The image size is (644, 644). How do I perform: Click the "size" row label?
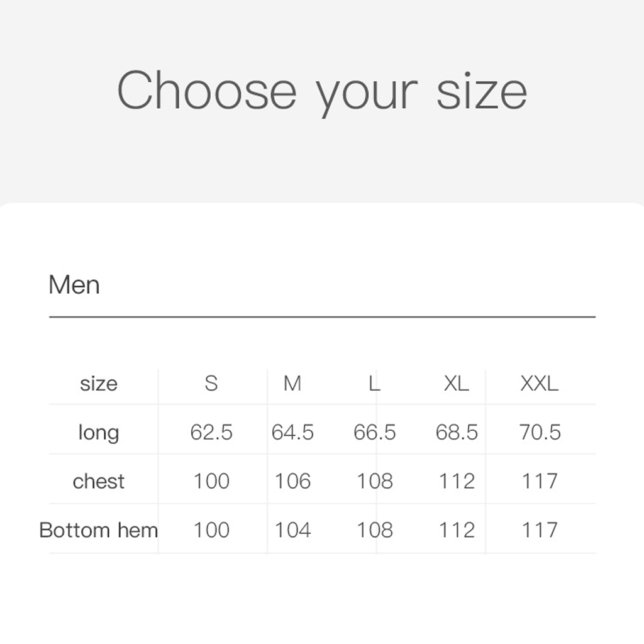click(99, 383)
